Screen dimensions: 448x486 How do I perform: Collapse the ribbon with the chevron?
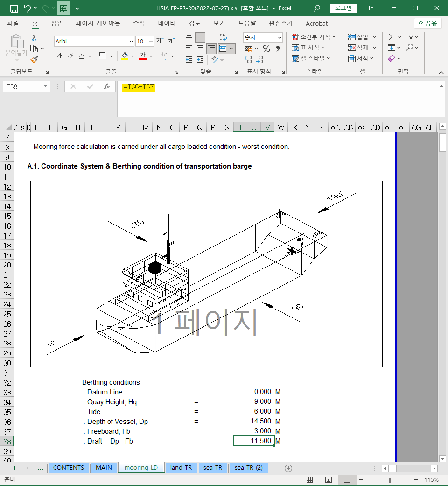pos(441,72)
